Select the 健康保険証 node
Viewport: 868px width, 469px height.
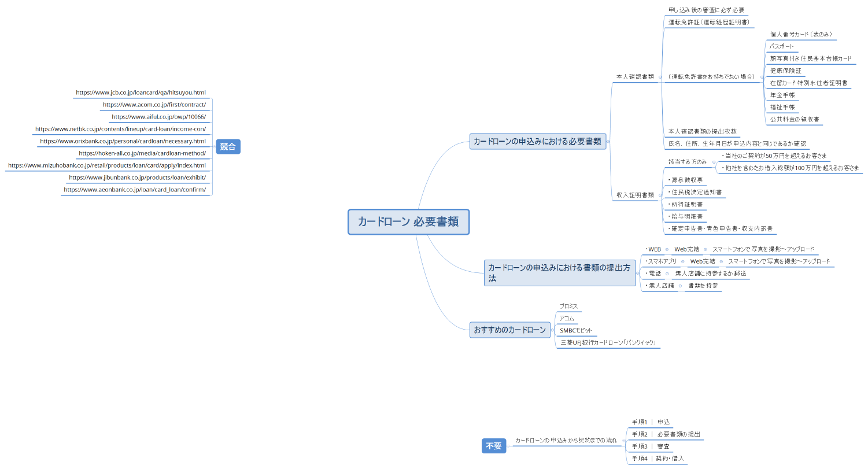(785, 71)
